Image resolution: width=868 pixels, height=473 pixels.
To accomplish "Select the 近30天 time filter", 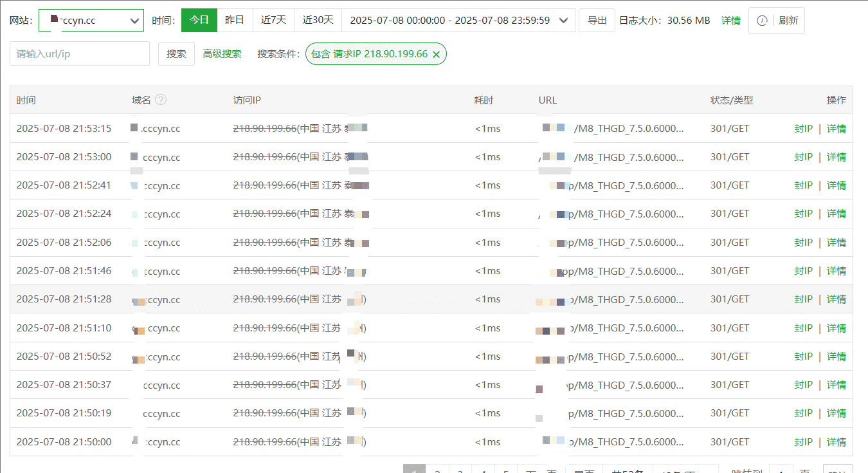I will click(317, 20).
